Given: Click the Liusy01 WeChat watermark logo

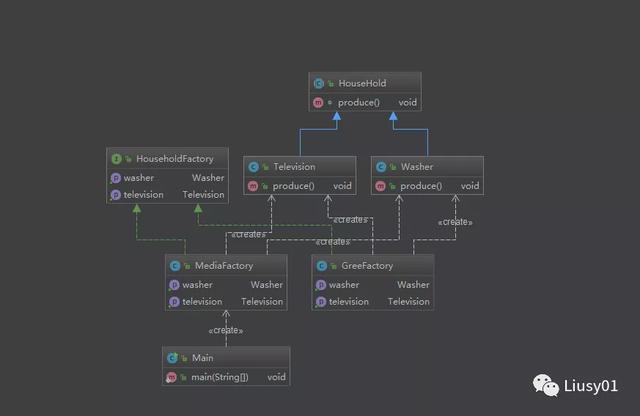Looking at the screenshot, I should [x=548, y=384].
